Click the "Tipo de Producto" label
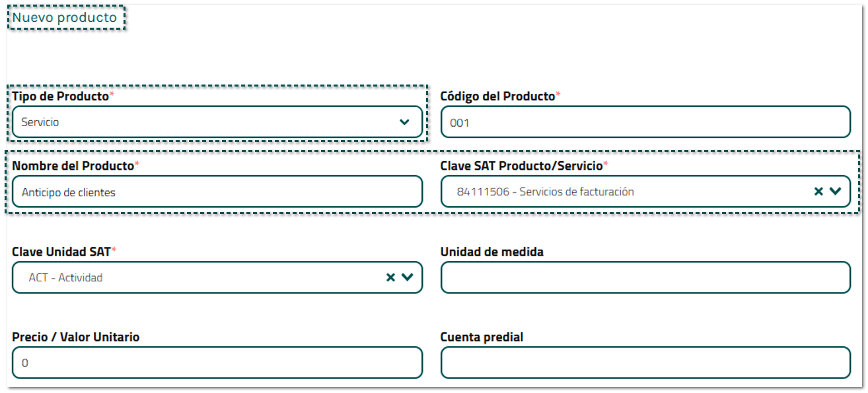868x393 pixels. (x=60, y=96)
